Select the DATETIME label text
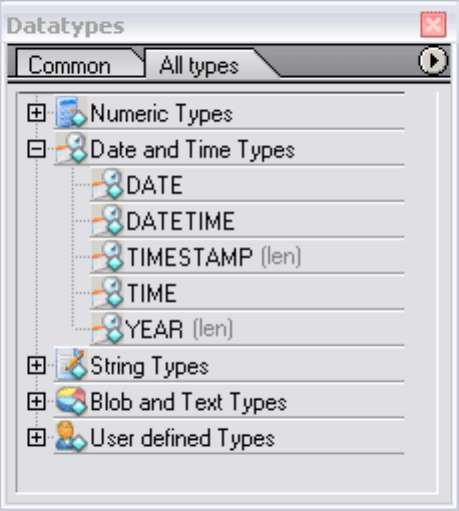459x511 pixels. (181, 221)
